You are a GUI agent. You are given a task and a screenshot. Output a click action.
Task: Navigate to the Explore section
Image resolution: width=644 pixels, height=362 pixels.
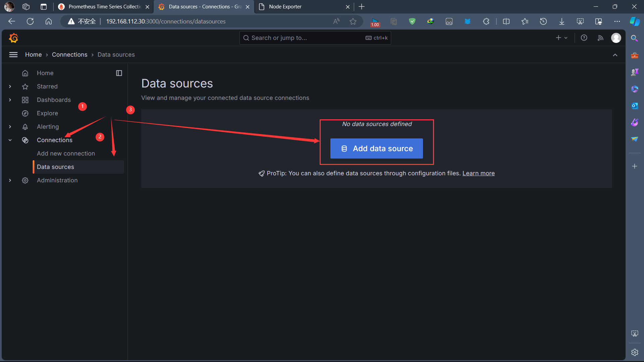point(47,113)
